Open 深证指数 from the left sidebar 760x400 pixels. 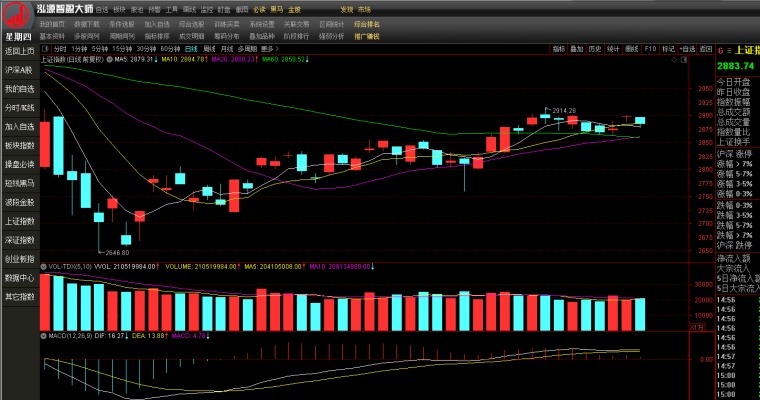pyautogui.click(x=20, y=240)
